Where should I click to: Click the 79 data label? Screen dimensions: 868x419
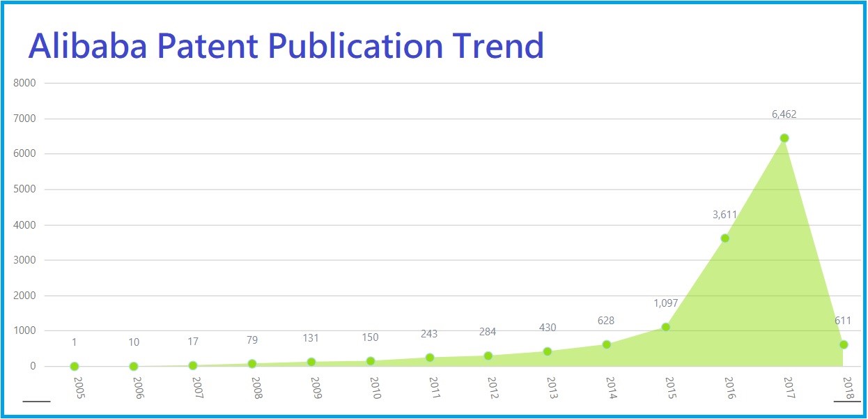coord(251,340)
